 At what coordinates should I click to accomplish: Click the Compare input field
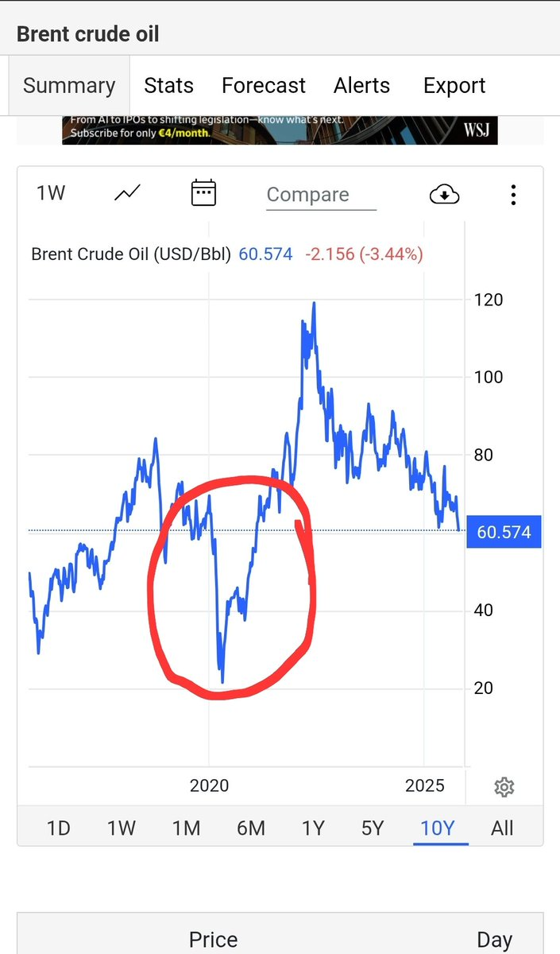(320, 195)
